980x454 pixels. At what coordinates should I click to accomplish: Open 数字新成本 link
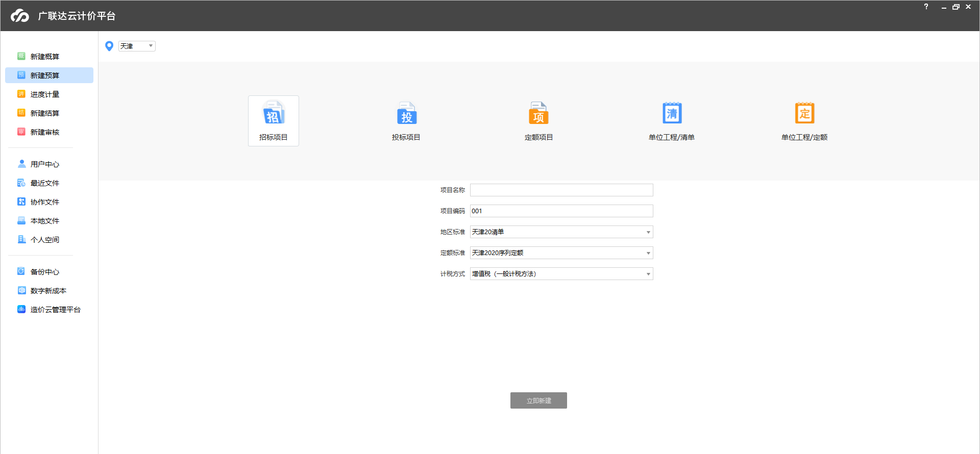click(49, 291)
